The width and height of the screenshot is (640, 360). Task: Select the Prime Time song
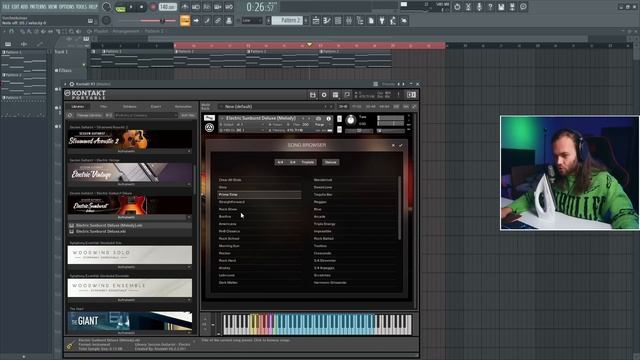coord(259,195)
